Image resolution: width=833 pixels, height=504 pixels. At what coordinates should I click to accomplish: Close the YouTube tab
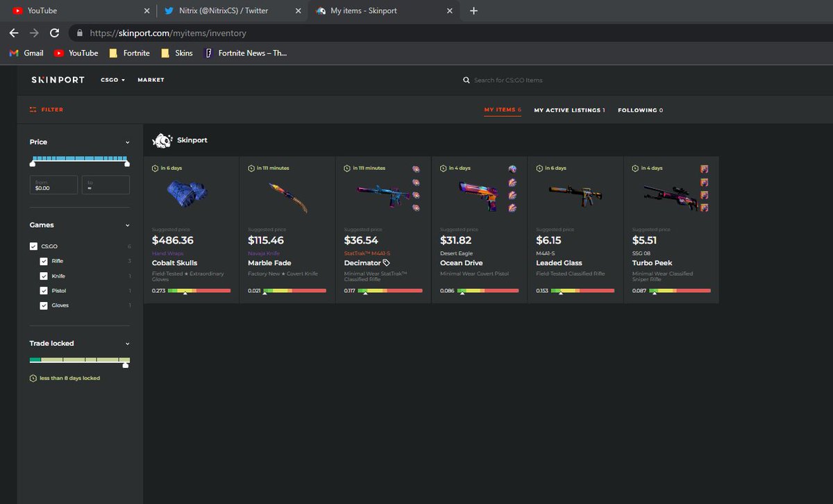tap(146, 11)
